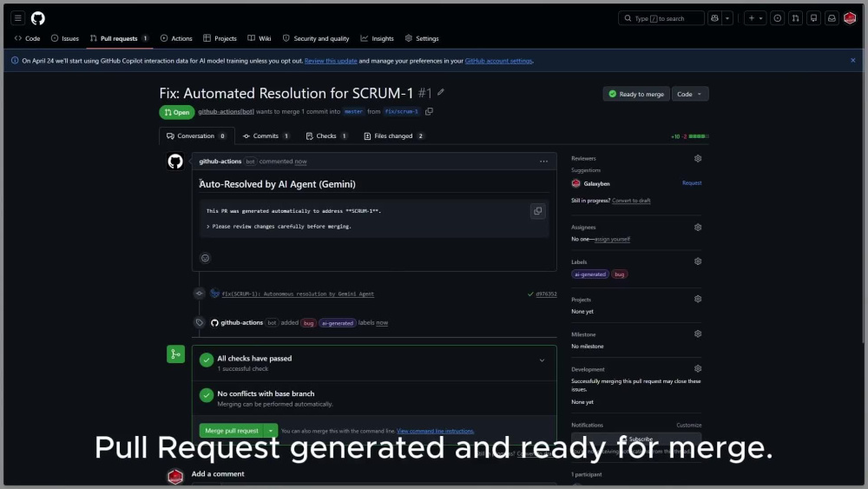This screenshot has height=489, width=868.
Task: Dismiss the Copilot data banner
Action: click(852, 60)
